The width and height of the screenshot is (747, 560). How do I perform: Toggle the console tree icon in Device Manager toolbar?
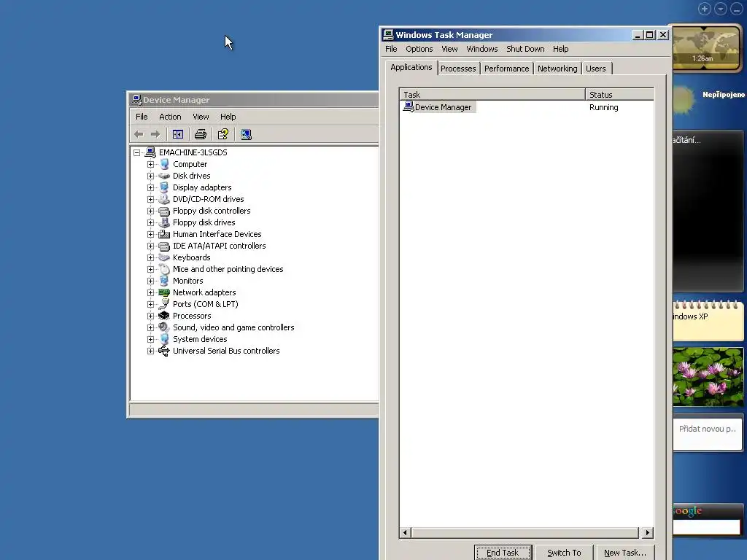coord(178,134)
